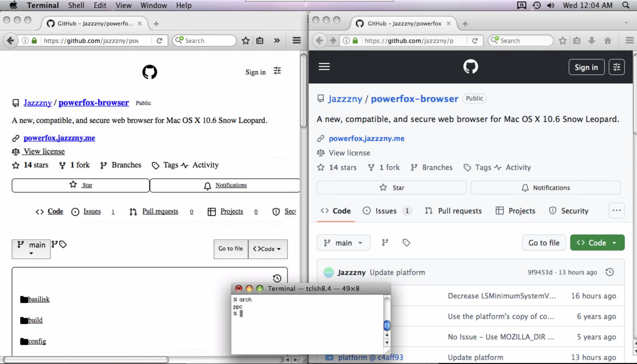Expand the three-dots overflow menu in the repo tabs
637x364 pixels.
[616, 211]
